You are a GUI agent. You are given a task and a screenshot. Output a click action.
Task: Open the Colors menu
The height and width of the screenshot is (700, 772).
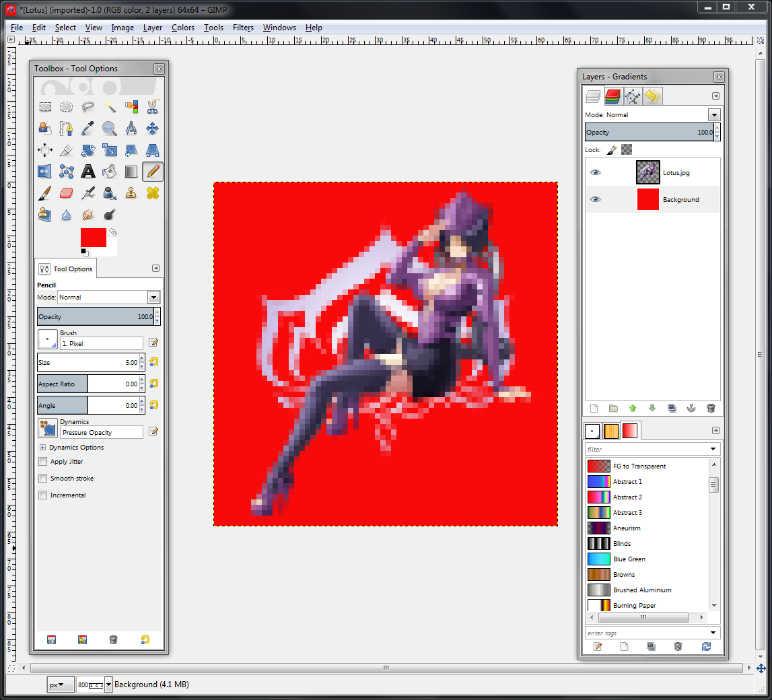pos(182,28)
